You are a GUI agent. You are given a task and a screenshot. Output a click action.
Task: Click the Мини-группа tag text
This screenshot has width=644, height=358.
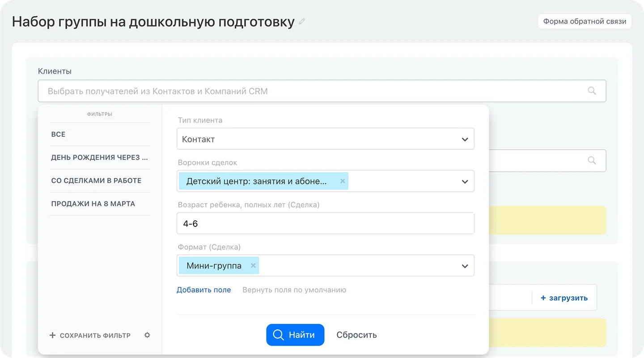pyautogui.click(x=214, y=265)
